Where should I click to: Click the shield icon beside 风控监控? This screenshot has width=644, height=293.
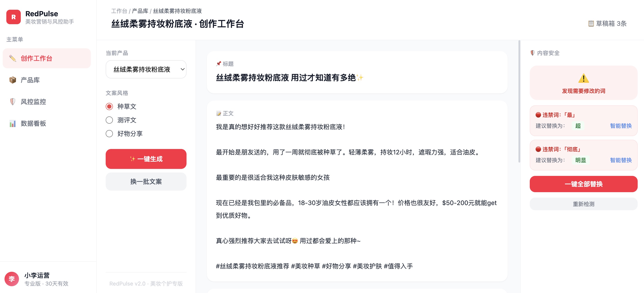12,102
